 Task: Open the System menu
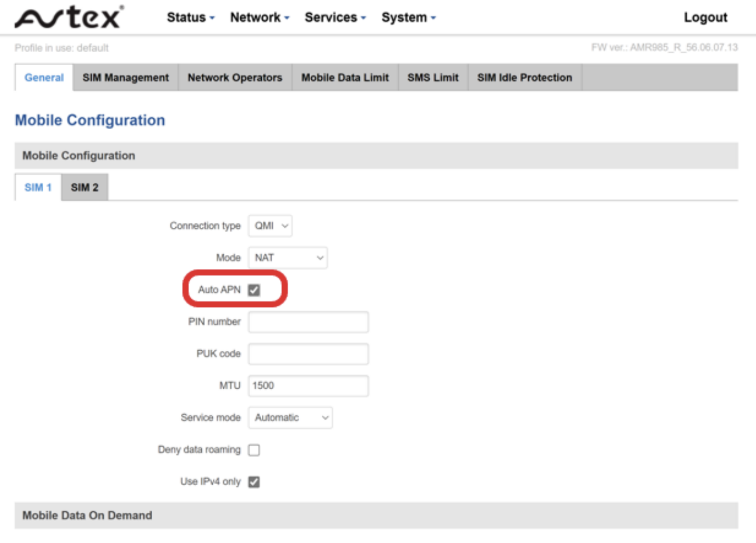pyautogui.click(x=408, y=18)
